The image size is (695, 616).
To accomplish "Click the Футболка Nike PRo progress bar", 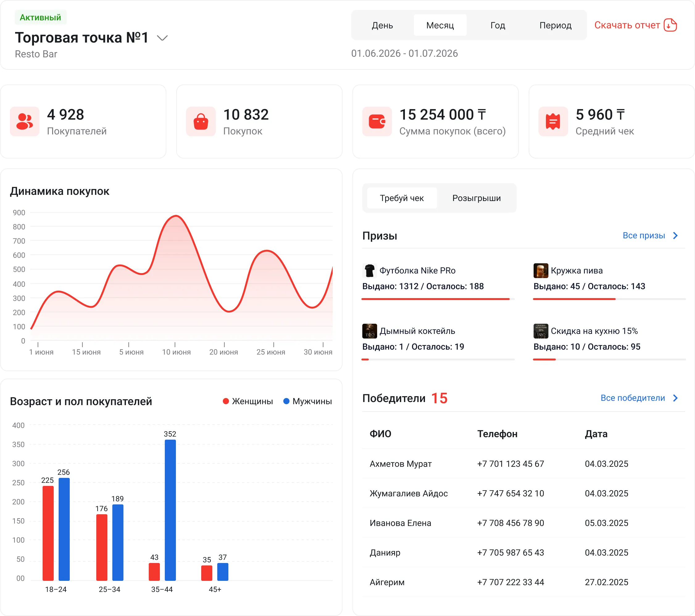I will 438,299.
